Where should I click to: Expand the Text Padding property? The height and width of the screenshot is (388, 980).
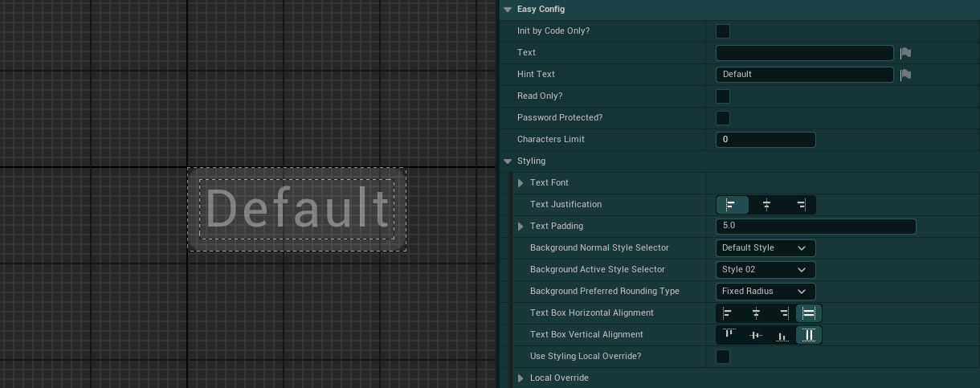pos(521,227)
